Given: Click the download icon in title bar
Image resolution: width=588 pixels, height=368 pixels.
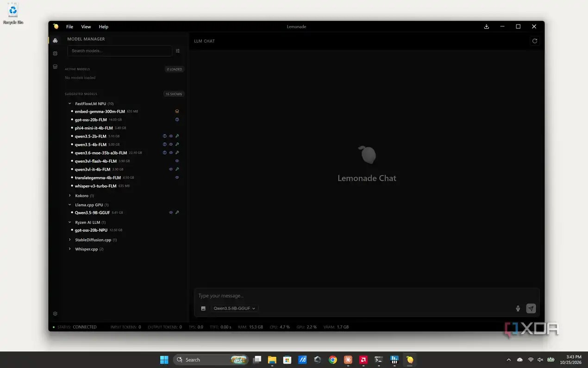Looking at the screenshot, I should [x=487, y=27].
